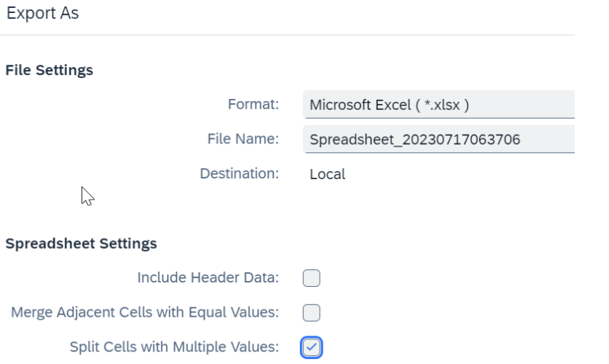Viewport: 609px width, 364px height.
Task: Tick Merge Adjacent Cells with Equal Values checkbox
Action: pos(312,312)
